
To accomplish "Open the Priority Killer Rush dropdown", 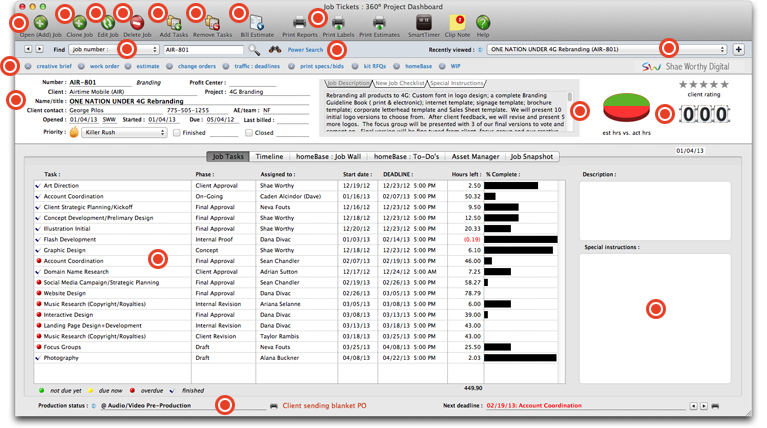I will pyautogui.click(x=125, y=132).
